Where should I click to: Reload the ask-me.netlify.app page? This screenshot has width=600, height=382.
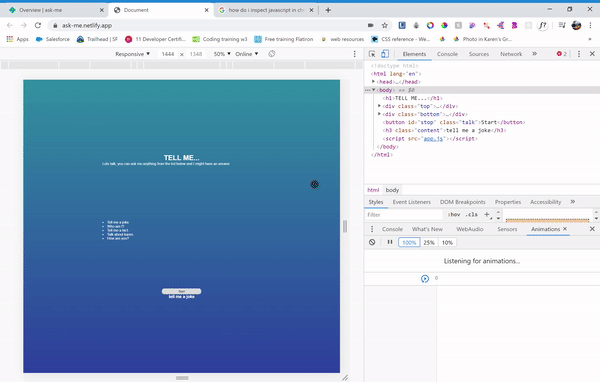[38, 25]
